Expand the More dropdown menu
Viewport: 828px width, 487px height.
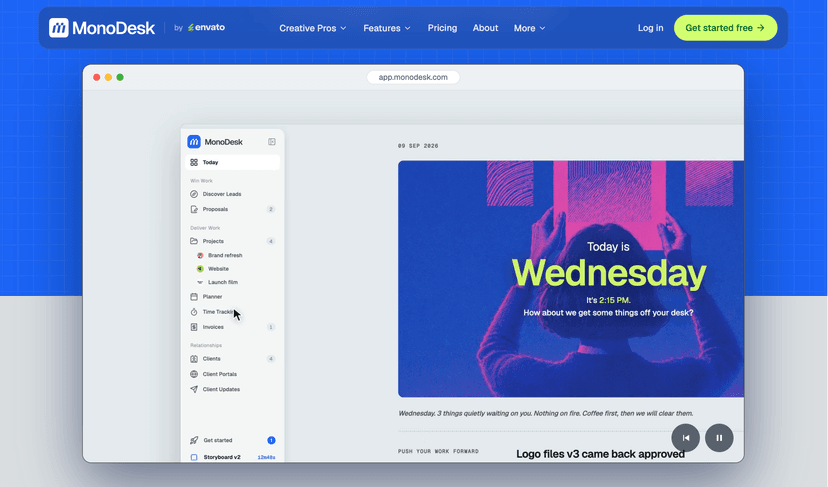[x=529, y=28]
